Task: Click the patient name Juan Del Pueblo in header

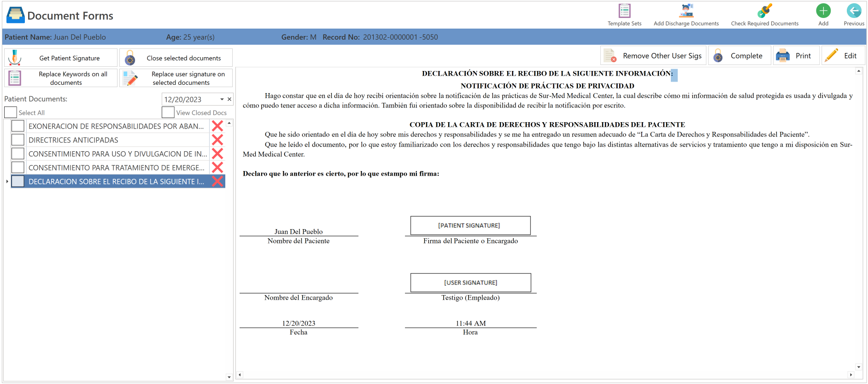Action: pyautogui.click(x=80, y=37)
